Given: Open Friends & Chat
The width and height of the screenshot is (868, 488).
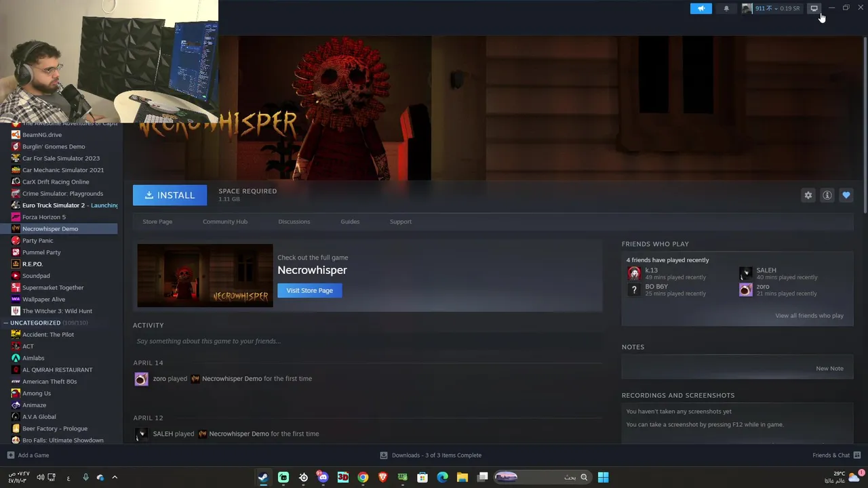Looking at the screenshot, I should point(836,455).
